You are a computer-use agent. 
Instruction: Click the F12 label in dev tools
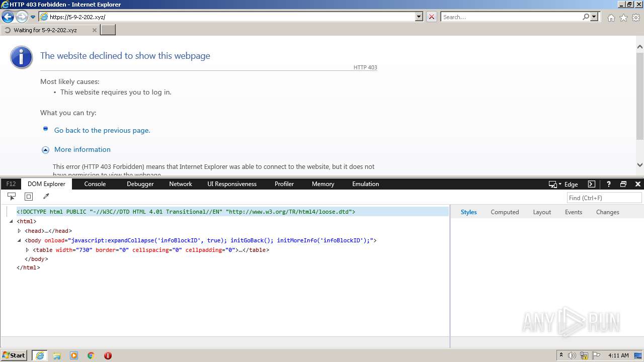tap(11, 184)
